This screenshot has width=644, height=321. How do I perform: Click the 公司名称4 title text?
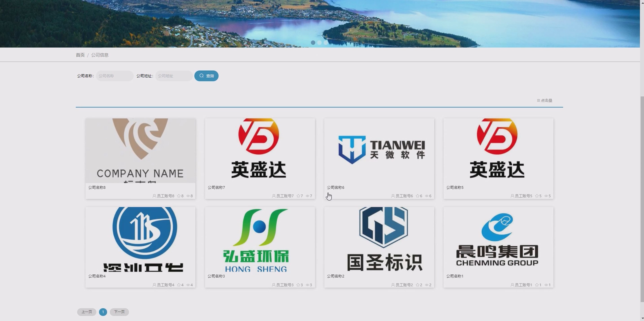97,276
